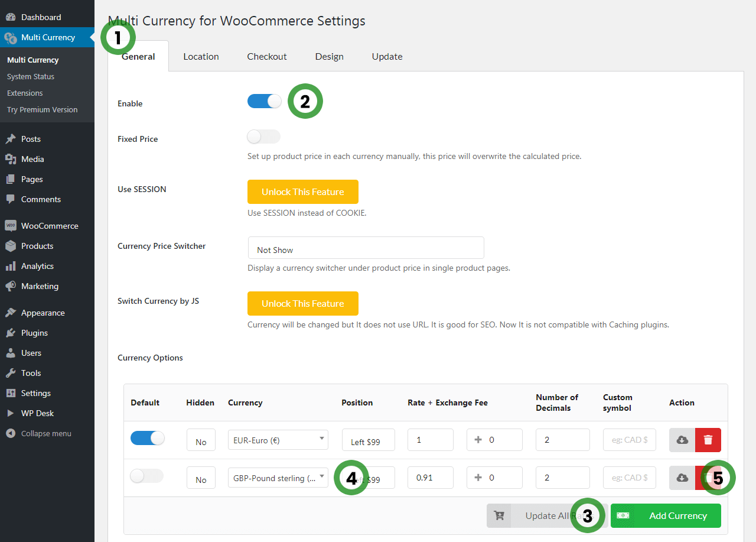Download exchange rate for GBP-Pound row
756x542 pixels.
pos(682,478)
